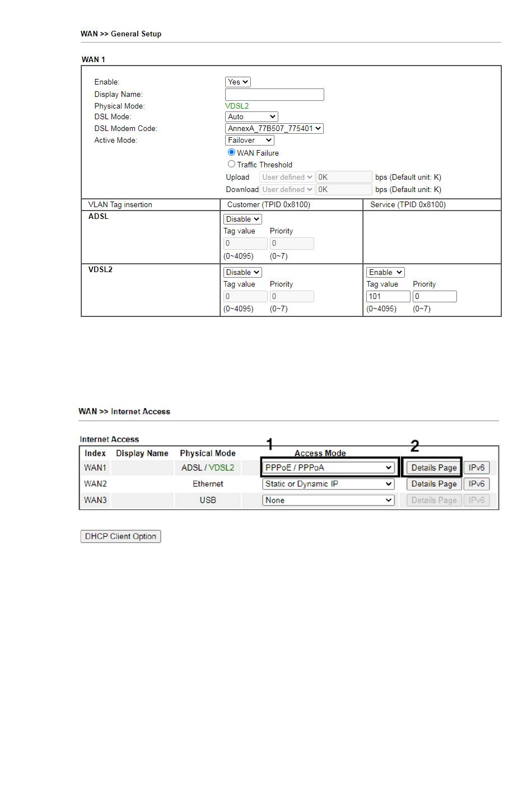
Task: Click the VDSL2 service priority field
Action: pos(435,296)
